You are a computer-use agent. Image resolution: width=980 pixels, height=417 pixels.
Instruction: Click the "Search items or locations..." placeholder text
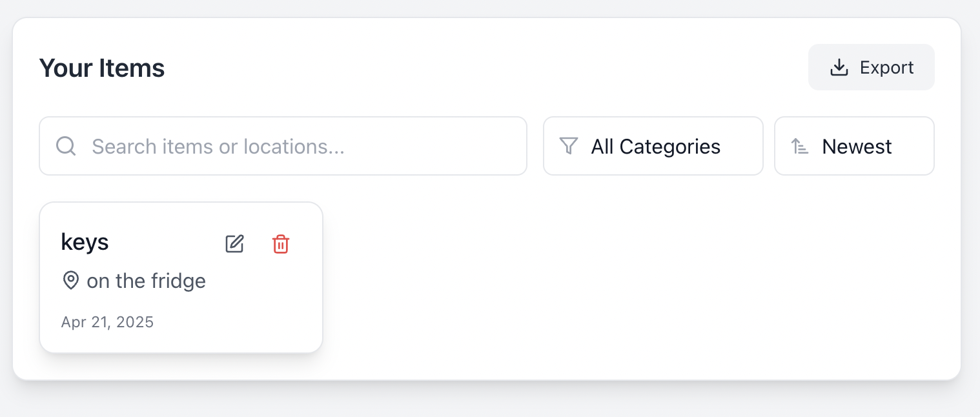218,147
